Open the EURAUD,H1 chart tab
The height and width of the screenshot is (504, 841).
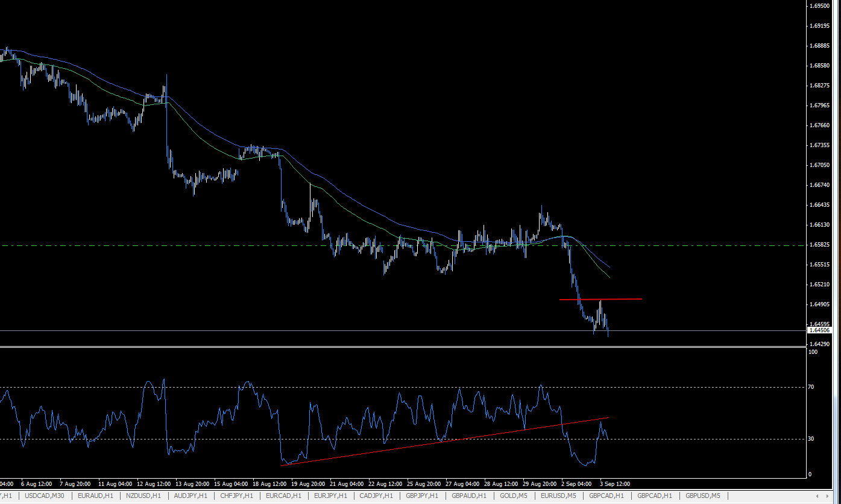[95, 496]
